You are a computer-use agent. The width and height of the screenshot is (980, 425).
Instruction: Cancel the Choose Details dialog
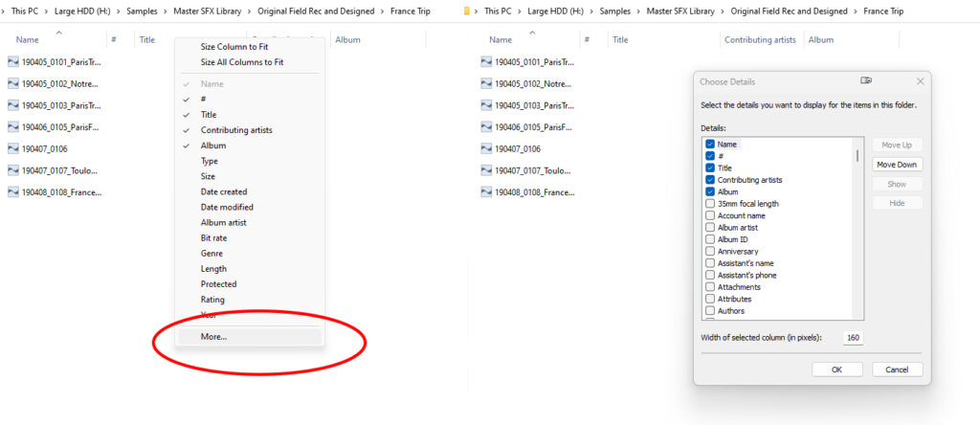[x=897, y=369]
